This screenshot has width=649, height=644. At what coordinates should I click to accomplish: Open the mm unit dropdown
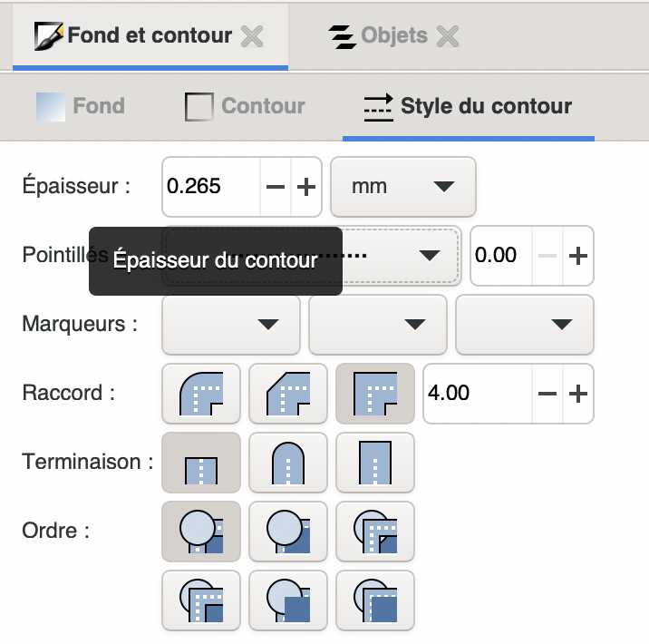[x=403, y=187]
